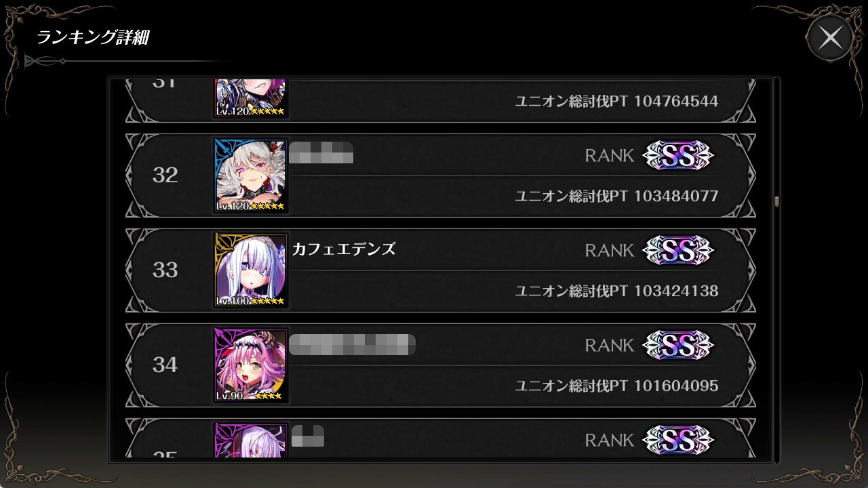Click the ユニオン総討伐PT 104764544 score
The width and height of the screenshot is (868, 488).
tap(616, 101)
